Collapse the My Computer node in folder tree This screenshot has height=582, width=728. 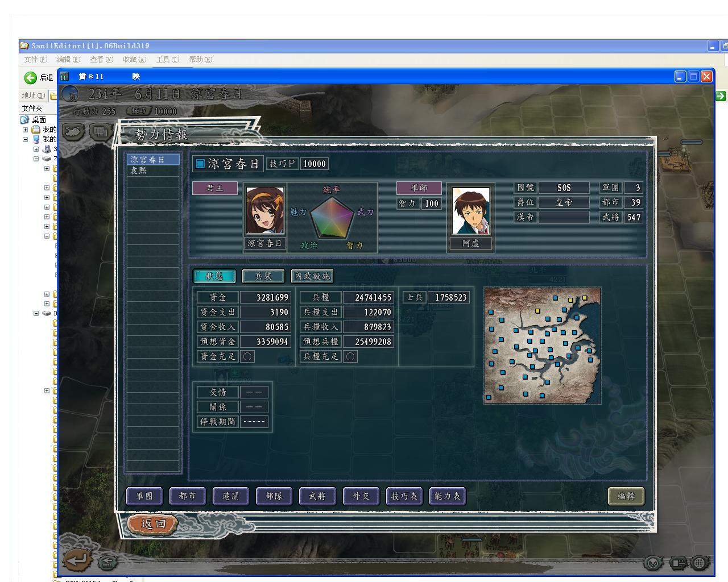coord(25,139)
